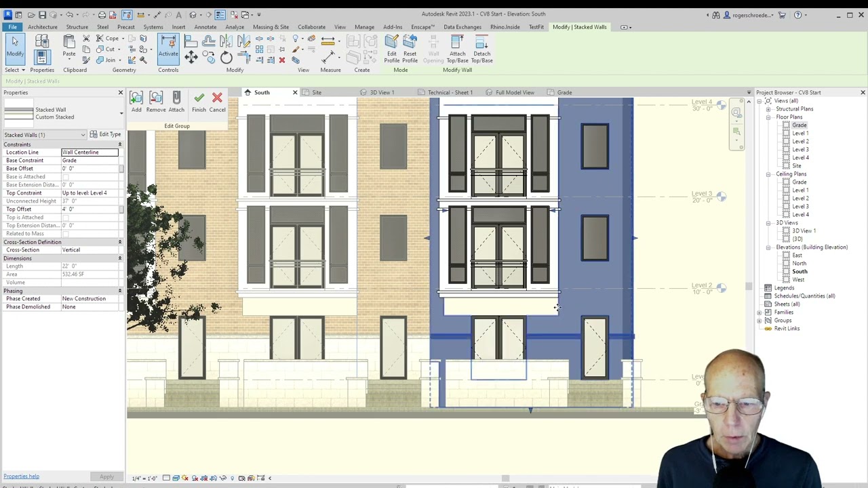Click the Edit Profile tool
This screenshot has height=488, width=868.
click(391, 49)
